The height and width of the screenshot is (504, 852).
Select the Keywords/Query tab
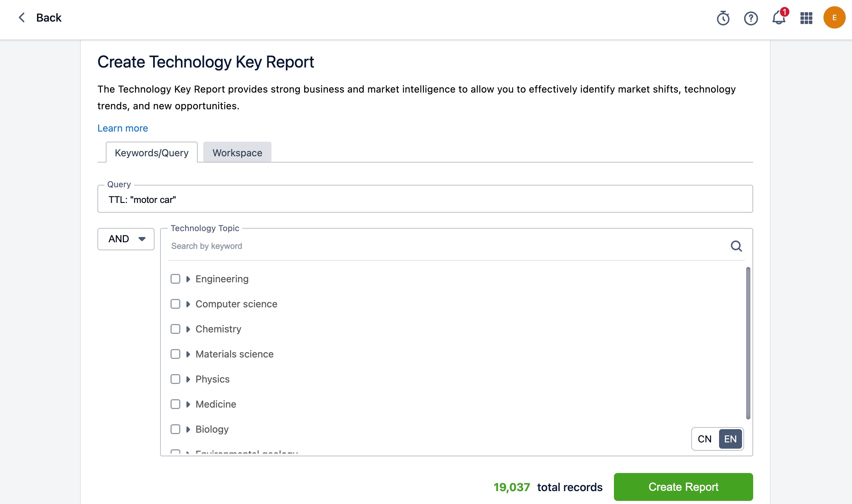pos(151,152)
